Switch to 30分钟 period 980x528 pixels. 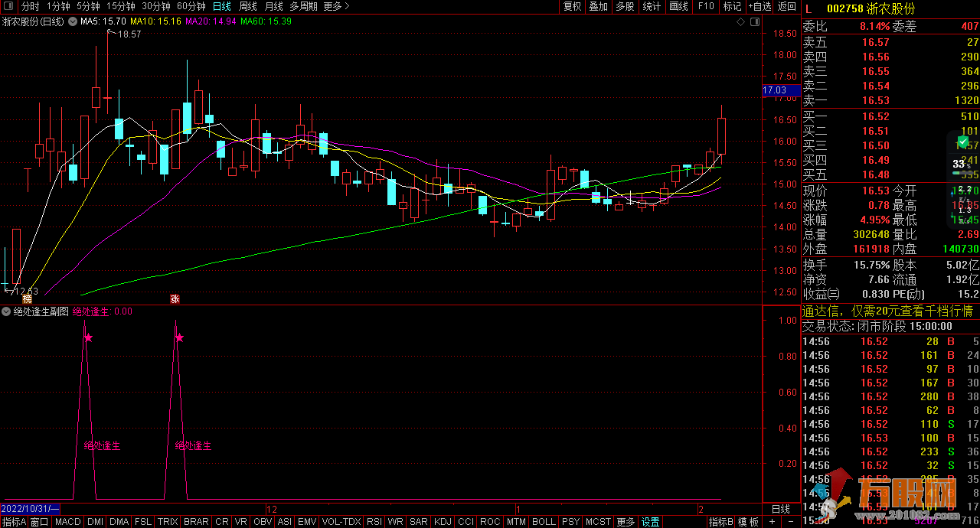[156, 6]
